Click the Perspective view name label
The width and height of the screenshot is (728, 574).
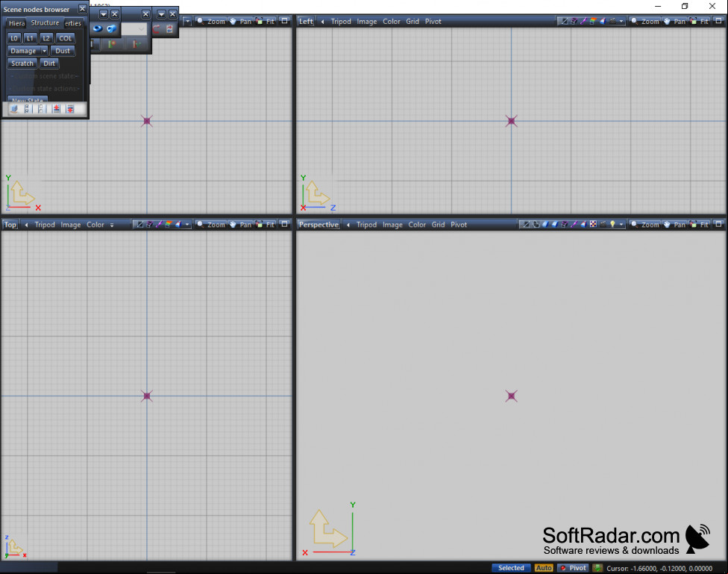click(318, 225)
